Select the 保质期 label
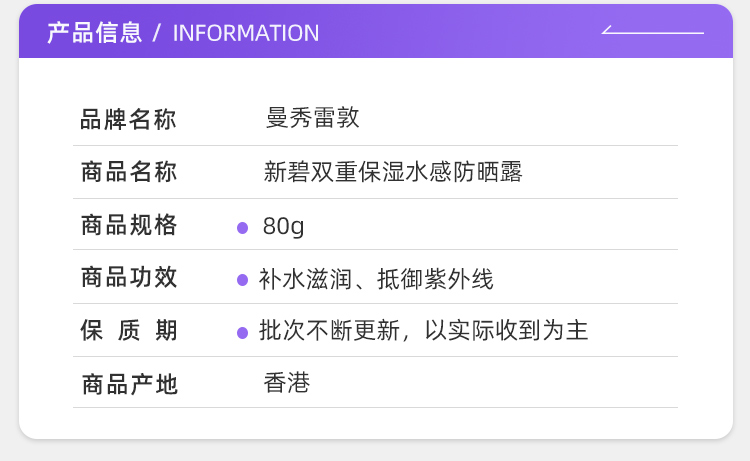 point(129,330)
